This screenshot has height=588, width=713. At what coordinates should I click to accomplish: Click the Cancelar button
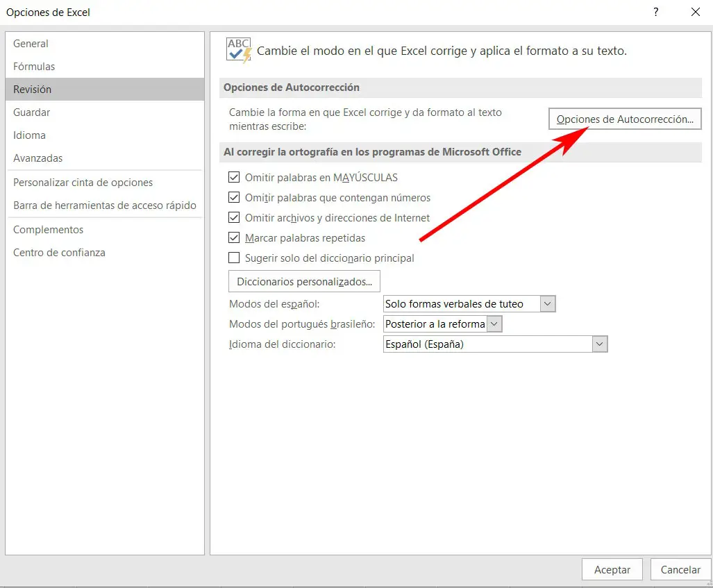pos(680,569)
